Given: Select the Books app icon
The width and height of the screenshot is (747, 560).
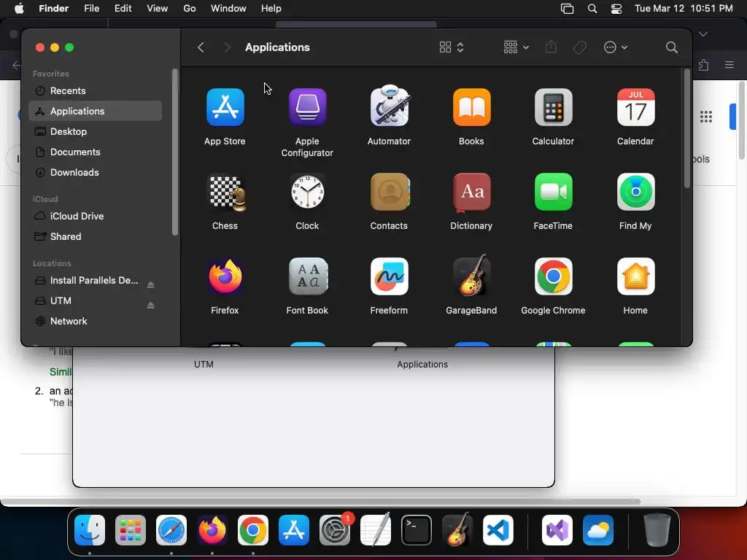Looking at the screenshot, I should tap(472, 107).
